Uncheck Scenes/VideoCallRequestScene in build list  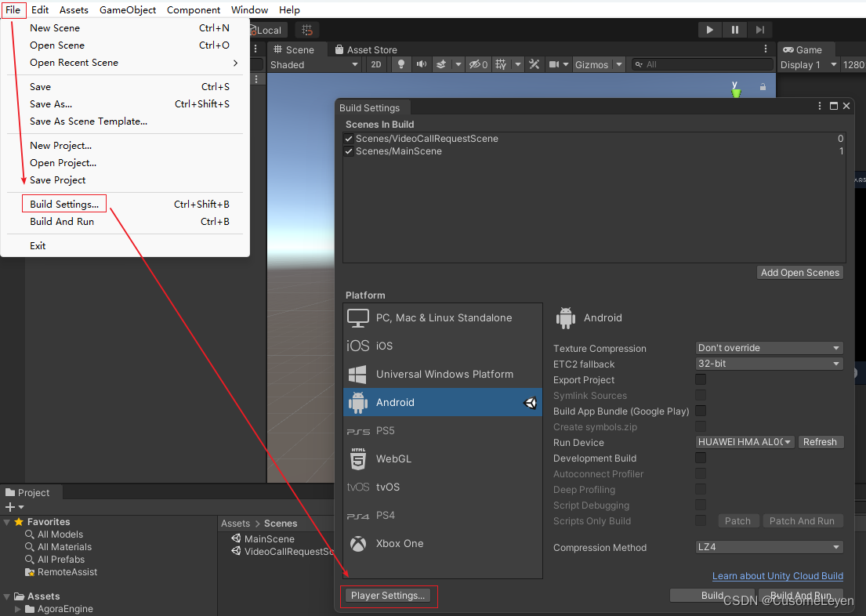349,139
